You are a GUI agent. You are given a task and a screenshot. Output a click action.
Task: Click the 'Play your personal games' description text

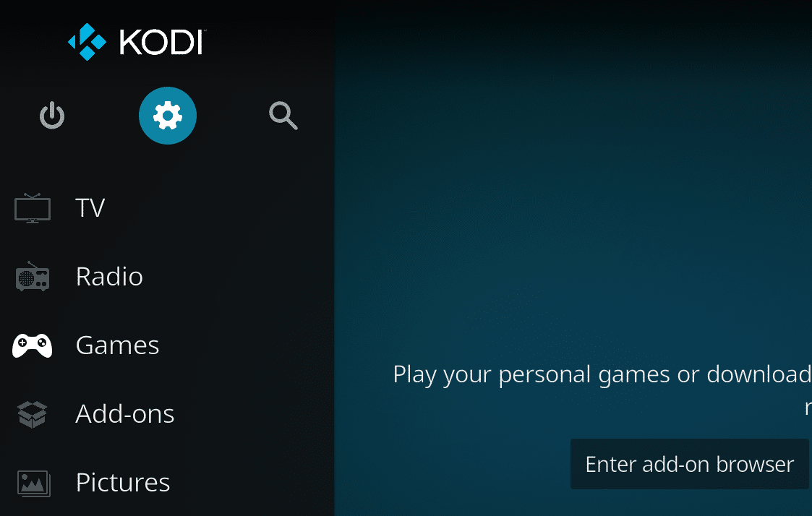point(602,374)
